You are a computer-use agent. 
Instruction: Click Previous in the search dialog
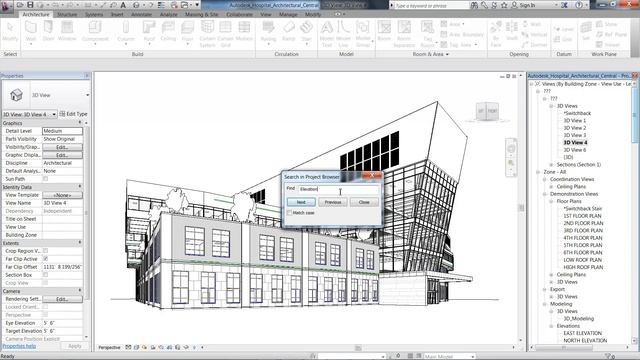pos(333,202)
